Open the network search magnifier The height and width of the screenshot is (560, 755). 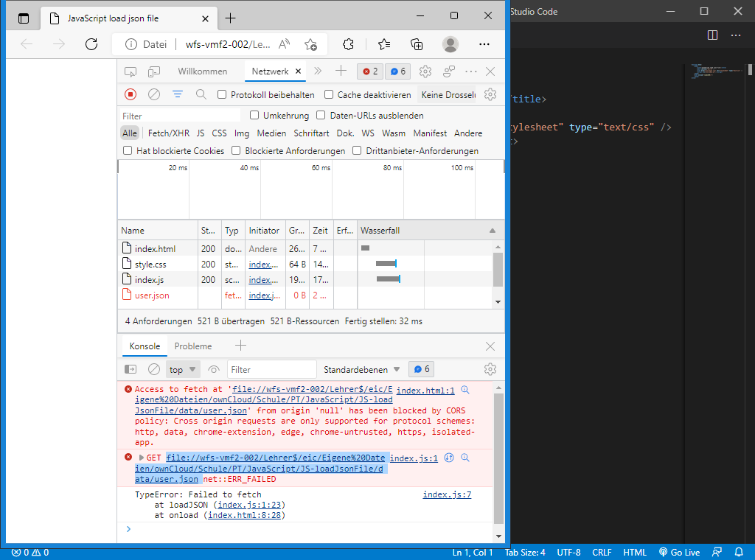click(201, 95)
